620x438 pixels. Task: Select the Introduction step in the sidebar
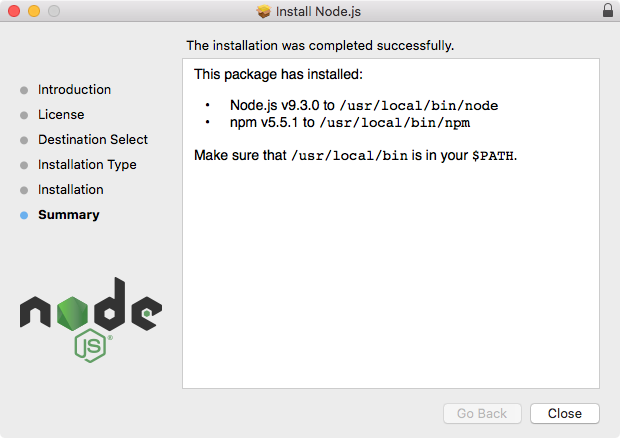(x=74, y=90)
